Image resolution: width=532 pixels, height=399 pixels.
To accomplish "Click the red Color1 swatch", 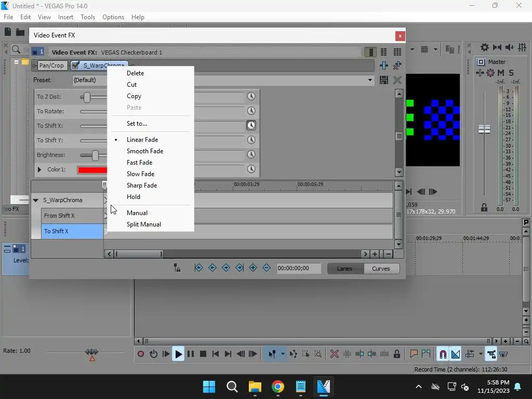I will click(x=92, y=170).
